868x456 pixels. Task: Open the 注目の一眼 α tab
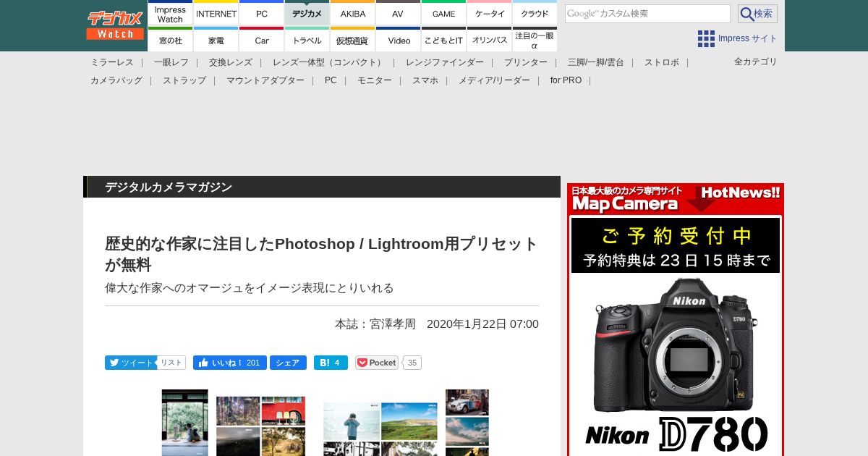(x=535, y=40)
